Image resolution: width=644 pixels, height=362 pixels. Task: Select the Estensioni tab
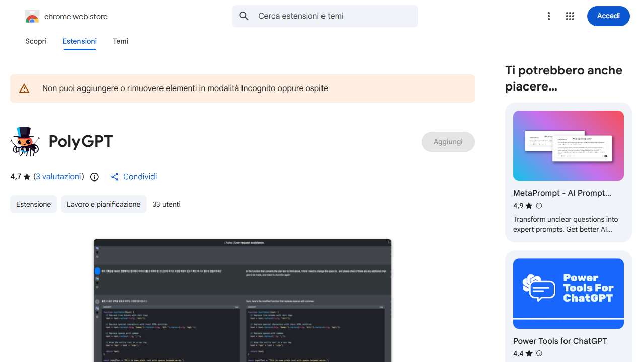click(79, 41)
